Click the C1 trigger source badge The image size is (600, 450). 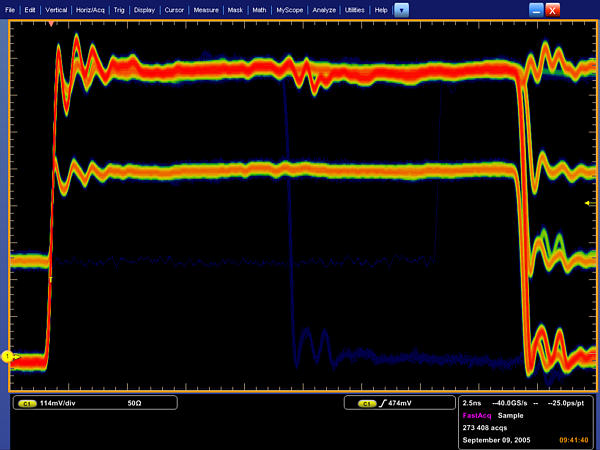coord(366,403)
